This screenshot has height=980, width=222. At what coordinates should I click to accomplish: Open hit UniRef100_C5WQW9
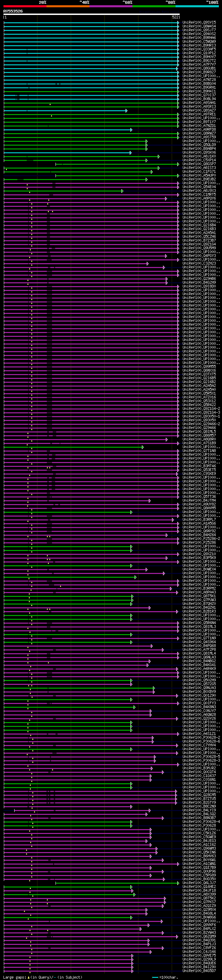[199, 41]
